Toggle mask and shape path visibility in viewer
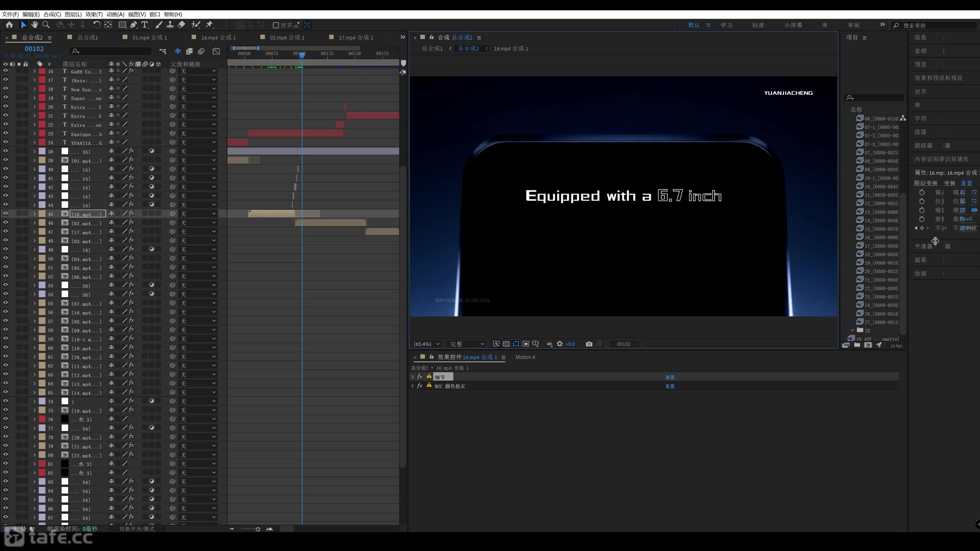980x551 pixels. point(516,344)
